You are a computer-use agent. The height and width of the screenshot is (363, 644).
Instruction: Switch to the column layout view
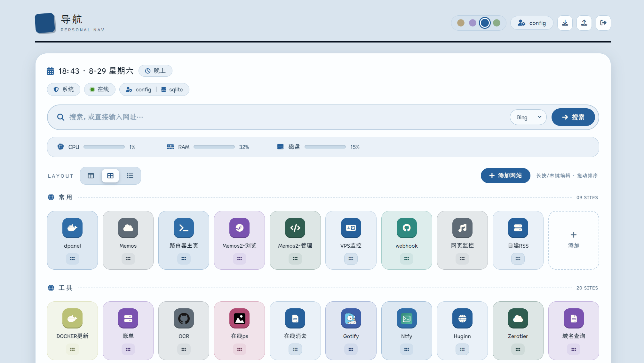tap(91, 176)
